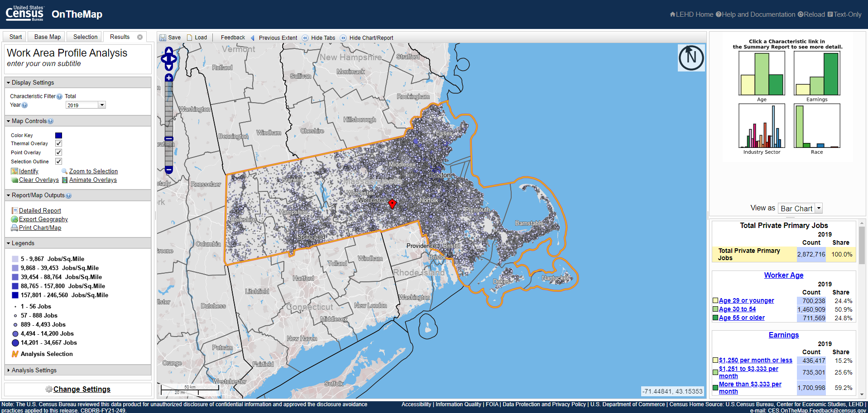Click the Zoom to Selection magnifier icon
The image size is (868, 413).
64,171
